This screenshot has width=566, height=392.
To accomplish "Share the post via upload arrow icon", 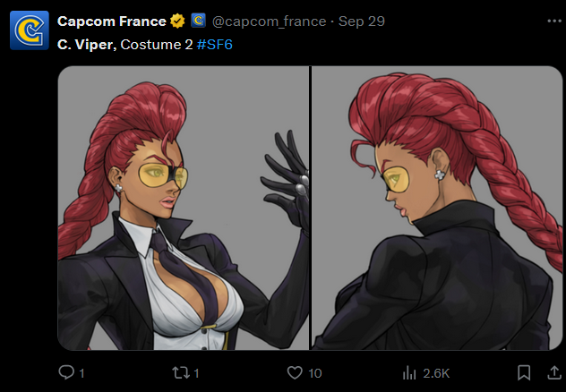I will [554, 372].
